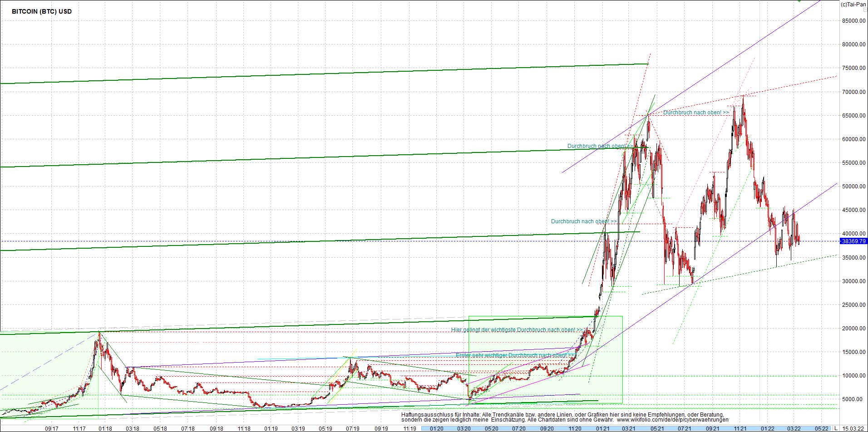Viewport: 868px width, 432px height.
Task: Click the 50000.00 price axis label
Action: pyautogui.click(x=854, y=187)
